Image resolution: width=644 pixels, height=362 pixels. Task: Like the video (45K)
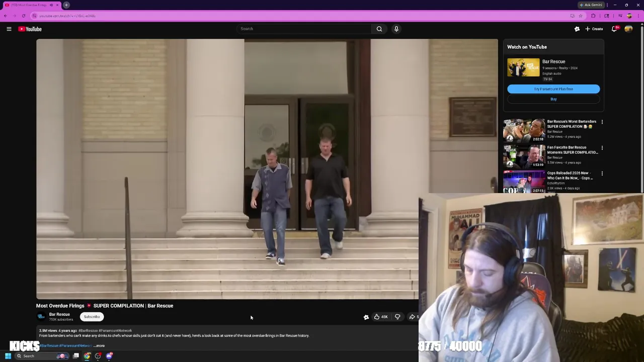click(x=381, y=317)
